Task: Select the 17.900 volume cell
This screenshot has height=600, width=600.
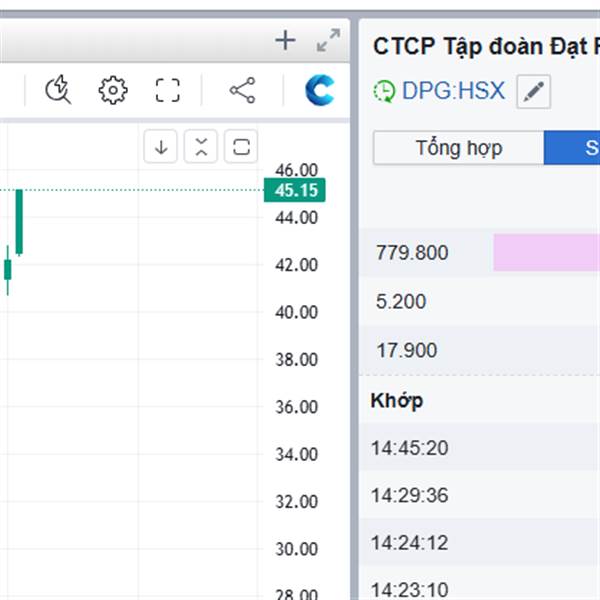Action: (406, 350)
